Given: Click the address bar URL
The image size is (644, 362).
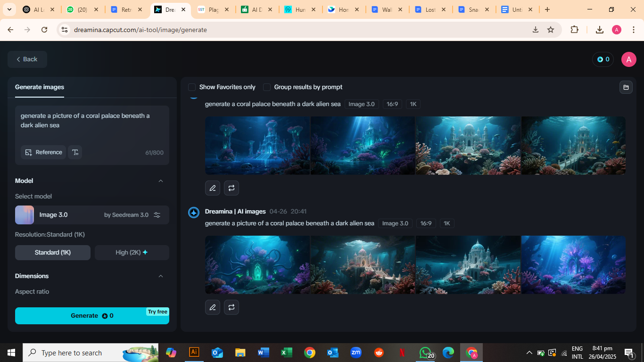Looking at the screenshot, I should pos(140,30).
